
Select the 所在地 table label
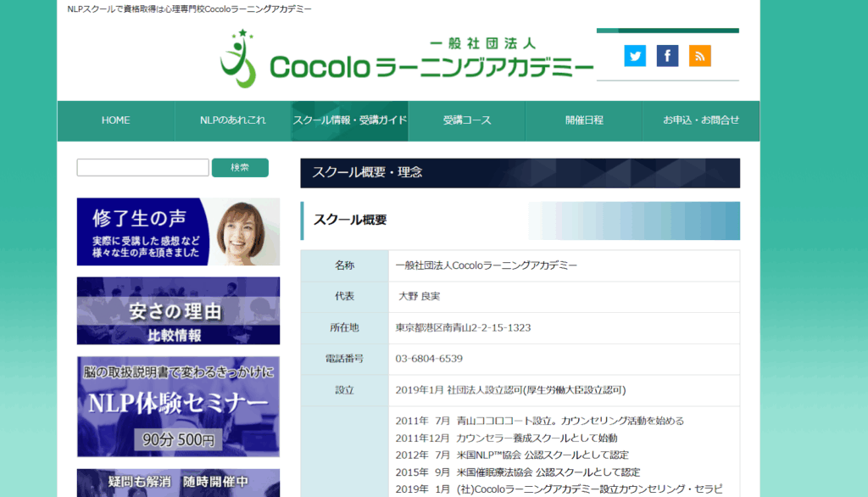(x=344, y=328)
